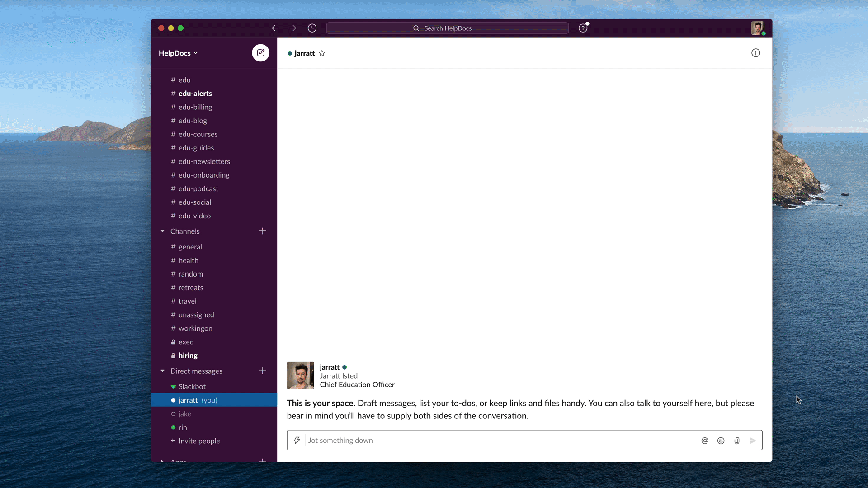Open the #edu-video channel
This screenshot has width=868, height=488.
pyautogui.click(x=214, y=215)
